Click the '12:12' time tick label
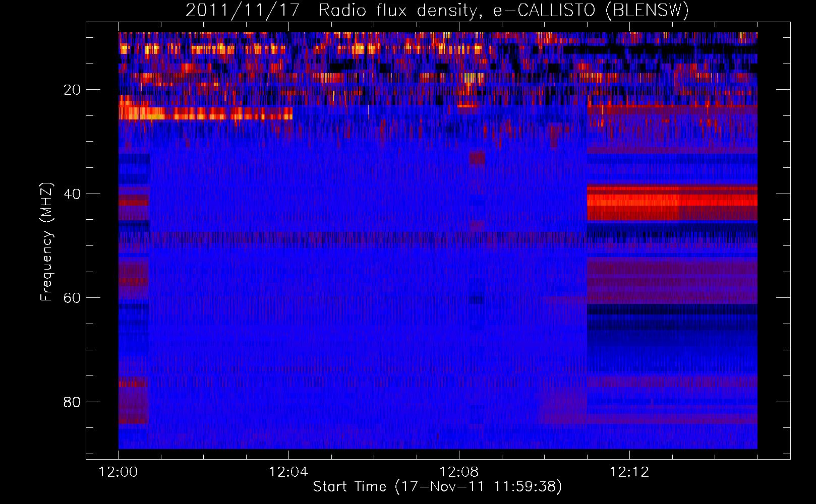This screenshot has width=816, height=504. click(629, 472)
